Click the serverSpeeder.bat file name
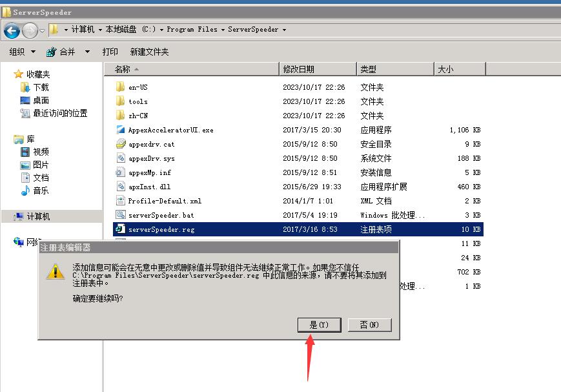This screenshot has width=561, height=392. tap(161, 215)
